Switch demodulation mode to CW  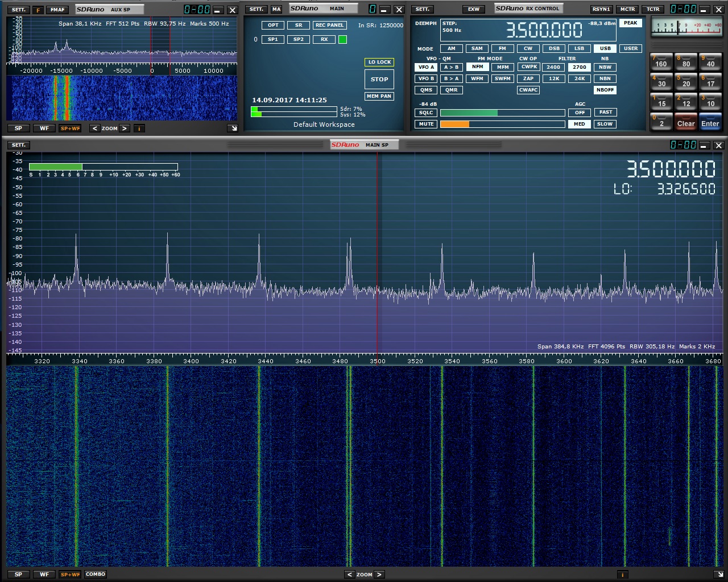(528, 48)
